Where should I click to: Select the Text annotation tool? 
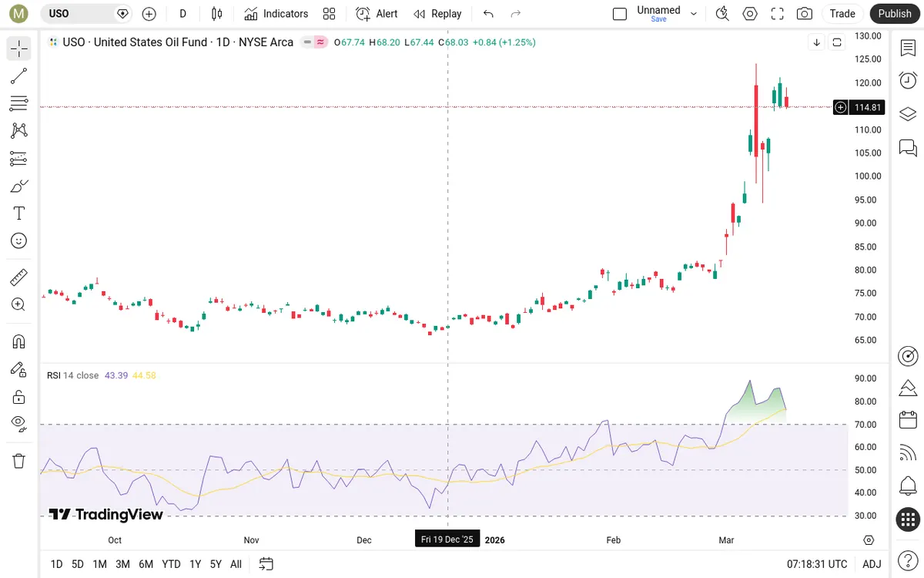(19, 213)
